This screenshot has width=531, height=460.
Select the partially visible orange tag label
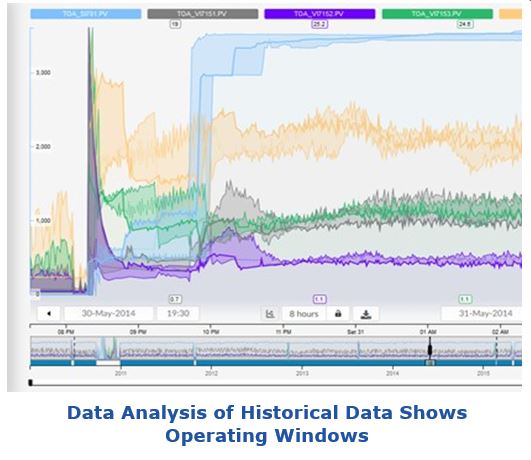511,14
